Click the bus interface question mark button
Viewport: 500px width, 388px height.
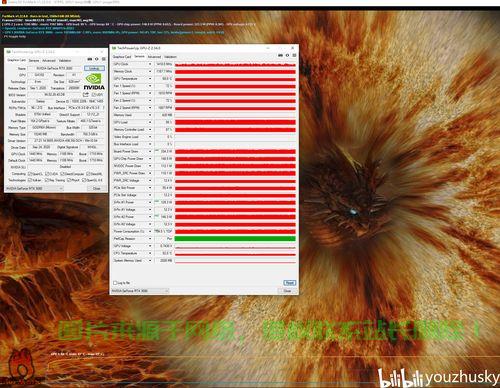click(x=103, y=108)
